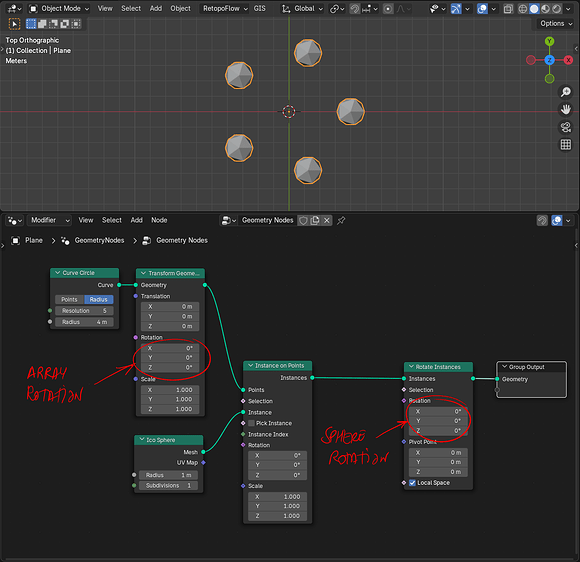Click the X axis on navigation gizmo
This screenshot has width=580, height=562.
click(568, 60)
